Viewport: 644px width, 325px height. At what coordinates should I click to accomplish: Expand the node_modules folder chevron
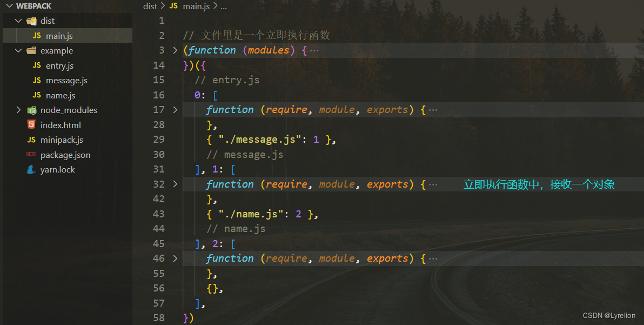(18, 110)
